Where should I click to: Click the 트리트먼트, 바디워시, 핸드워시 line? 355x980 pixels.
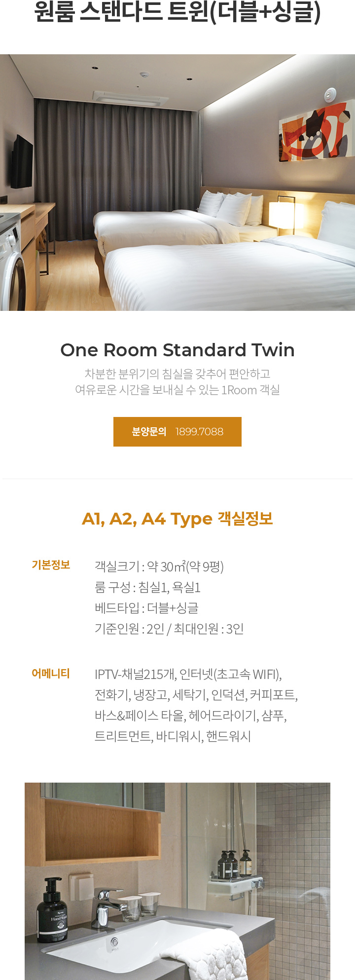pyautogui.click(x=173, y=736)
